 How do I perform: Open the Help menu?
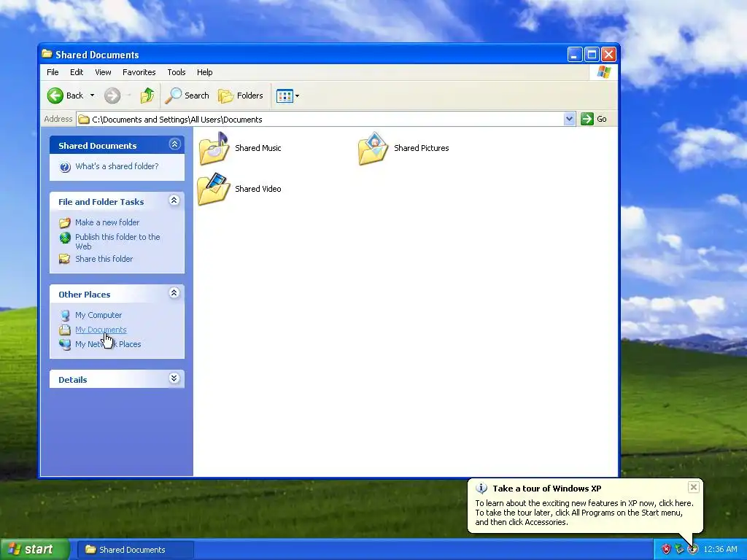click(205, 72)
